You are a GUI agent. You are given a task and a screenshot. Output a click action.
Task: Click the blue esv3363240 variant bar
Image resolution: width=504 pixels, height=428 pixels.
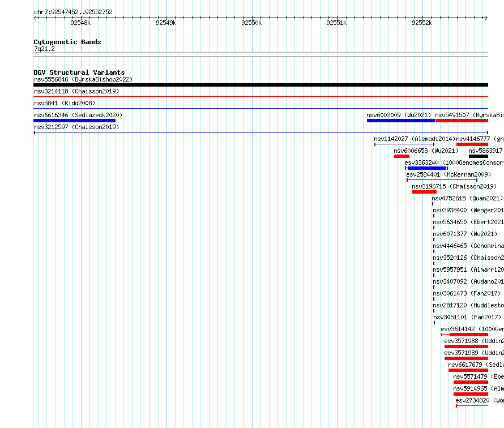[x=426, y=168]
